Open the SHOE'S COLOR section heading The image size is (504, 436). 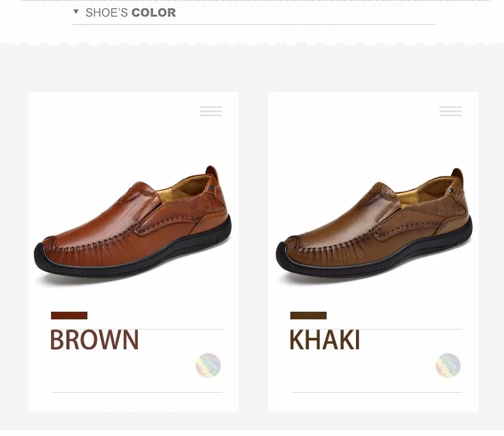(131, 13)
